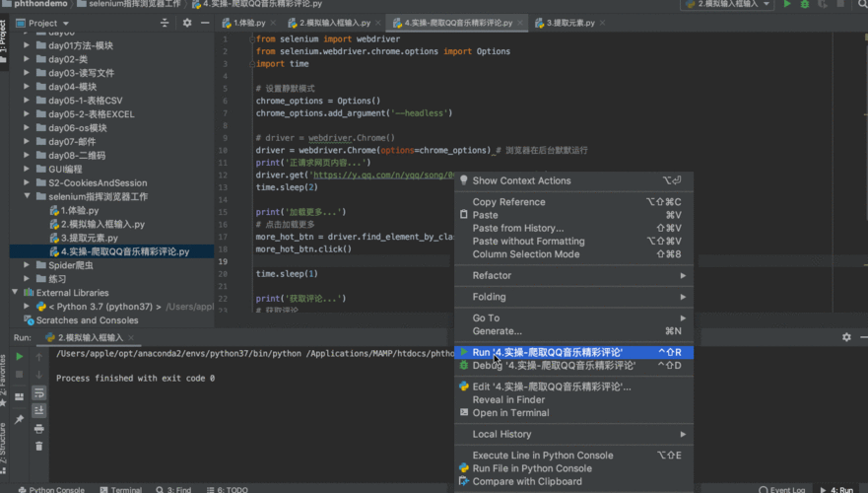
Task: Click the up-arrow stack trace icon in Run panel
Action: pos(38,357)
